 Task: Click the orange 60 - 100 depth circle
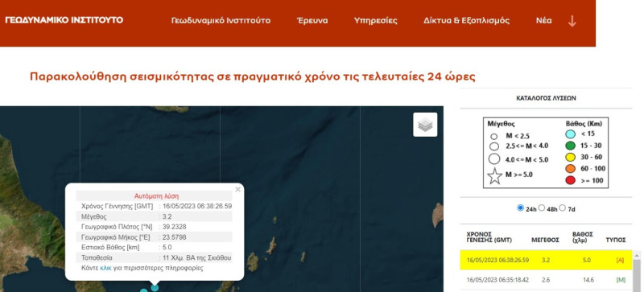[x=571, y=168]
